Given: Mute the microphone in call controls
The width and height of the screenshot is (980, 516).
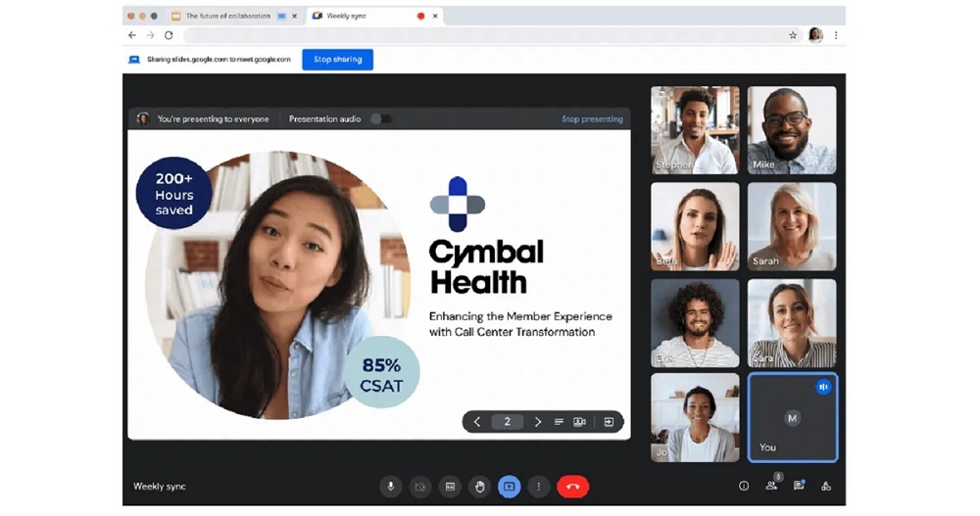Looking at the screenshot, I should point(391,486).
